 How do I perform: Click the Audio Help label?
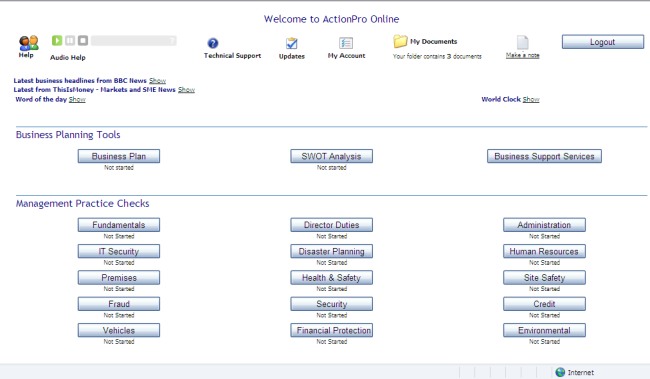point(68,58)
